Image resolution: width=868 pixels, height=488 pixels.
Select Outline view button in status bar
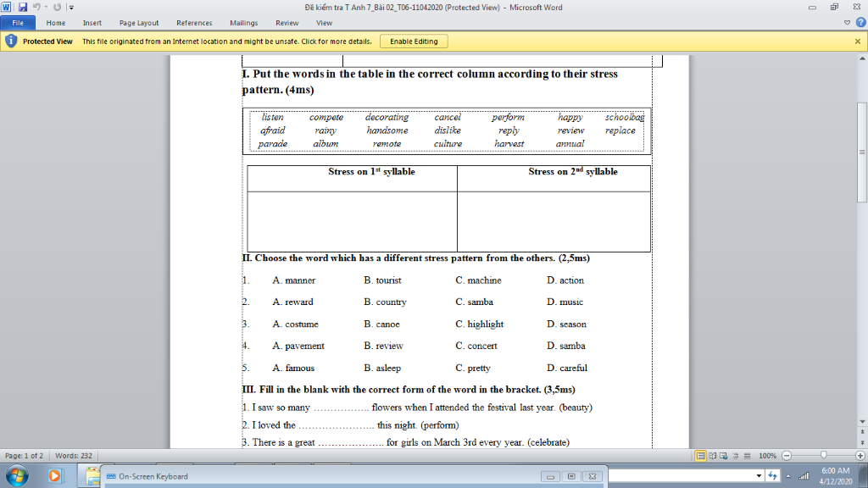736,456
